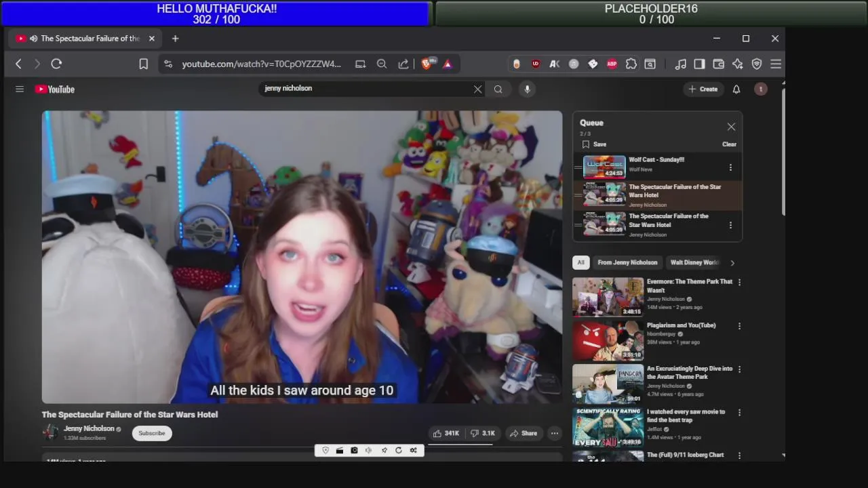Select the All filter chip
The width and height of the screenshot is (868, 488).
(580, 262)
